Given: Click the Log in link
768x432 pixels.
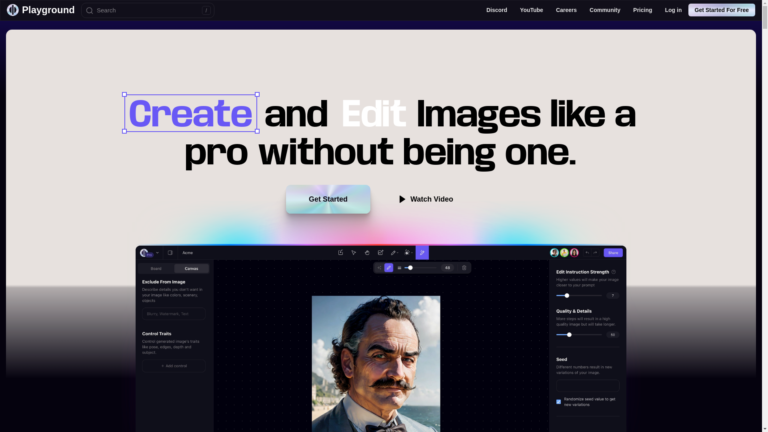Looking at the screenshot, I should pos(673,10).
